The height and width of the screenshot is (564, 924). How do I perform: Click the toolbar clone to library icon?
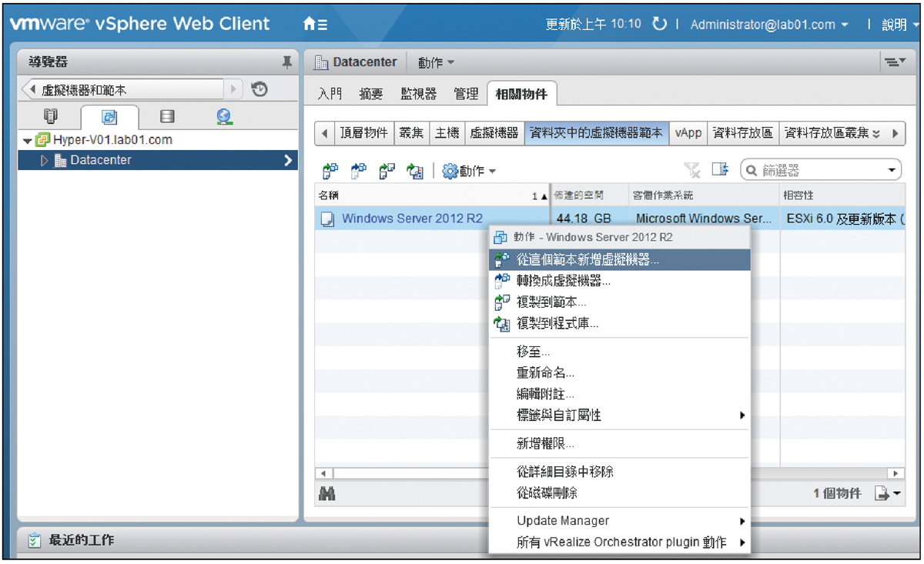[x=416, y=172]
